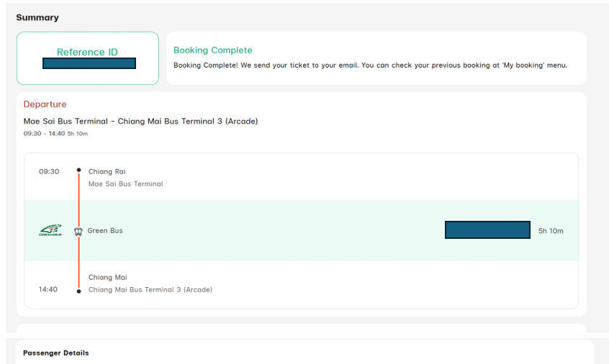Image resolution: width=609 pixels, height=364 pixels.
Task: Click the Chiang Rai origin city
Action: [x=107, y=171]
